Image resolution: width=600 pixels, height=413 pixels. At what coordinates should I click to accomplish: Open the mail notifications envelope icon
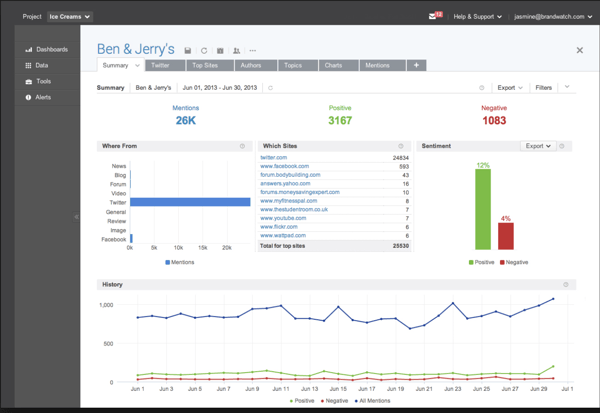(x=432, y=16)
